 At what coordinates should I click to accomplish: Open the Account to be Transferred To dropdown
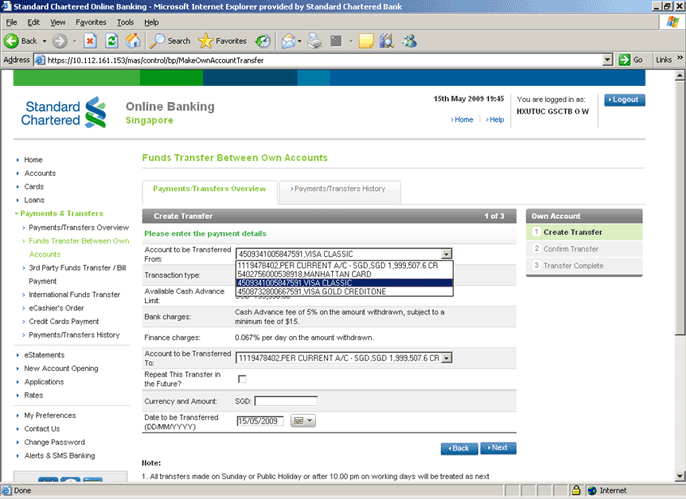(446, 358)
